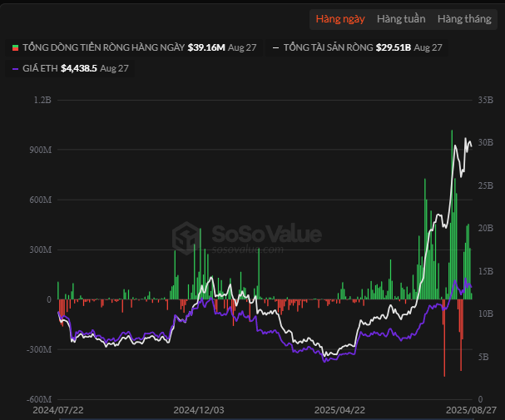Click the 900M left axis label
505x420 pixels.
tap(41, 150)
